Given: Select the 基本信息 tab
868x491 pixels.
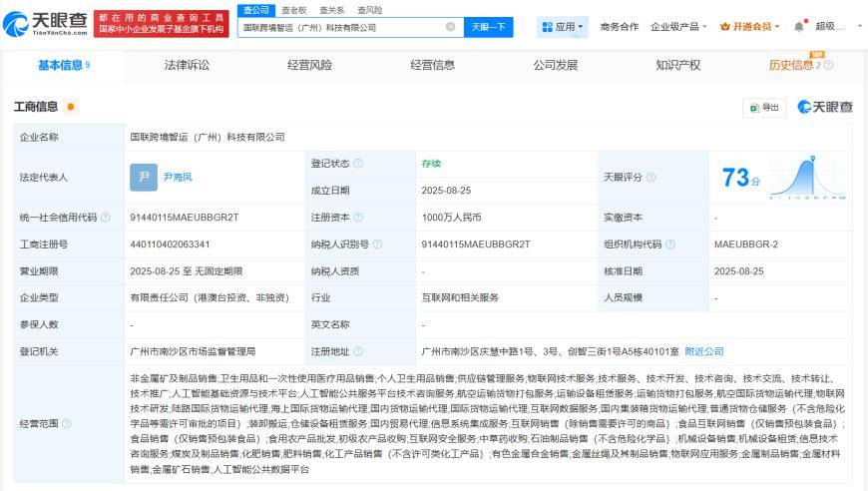Looking at the screenshot, I should coord(64,65).
